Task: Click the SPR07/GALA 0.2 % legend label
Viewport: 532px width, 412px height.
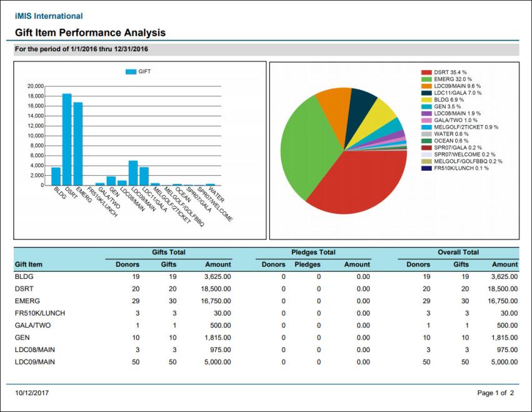Action: 458,148
